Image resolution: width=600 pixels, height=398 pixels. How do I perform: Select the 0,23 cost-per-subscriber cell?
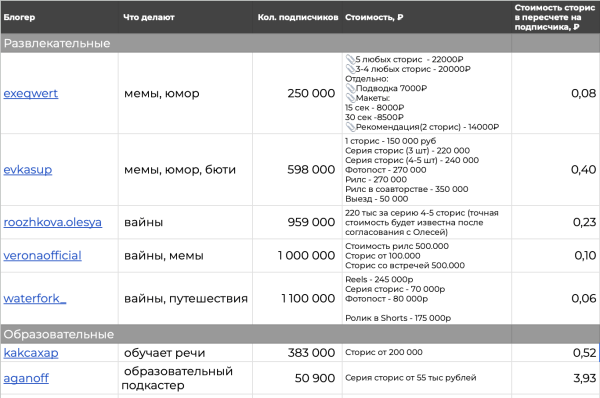(555, 222)
